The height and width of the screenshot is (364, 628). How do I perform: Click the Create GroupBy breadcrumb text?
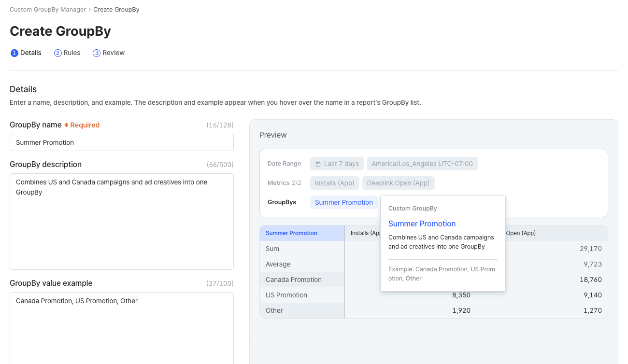116,10
